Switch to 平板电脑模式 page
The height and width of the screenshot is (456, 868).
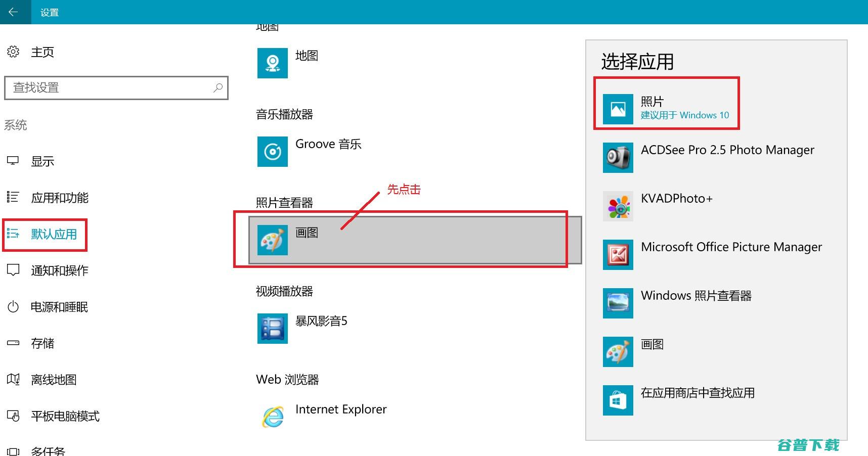click(x=65, y=416)
